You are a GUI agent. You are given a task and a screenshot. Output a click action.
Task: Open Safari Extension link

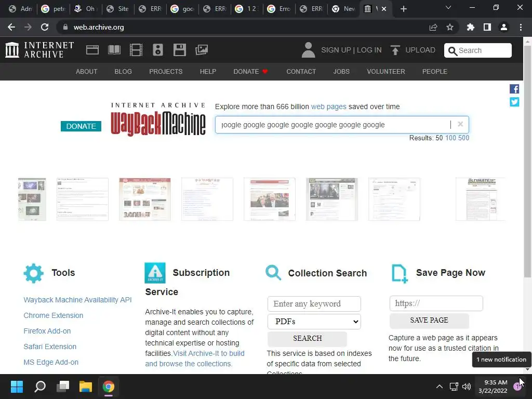[50, 347]
